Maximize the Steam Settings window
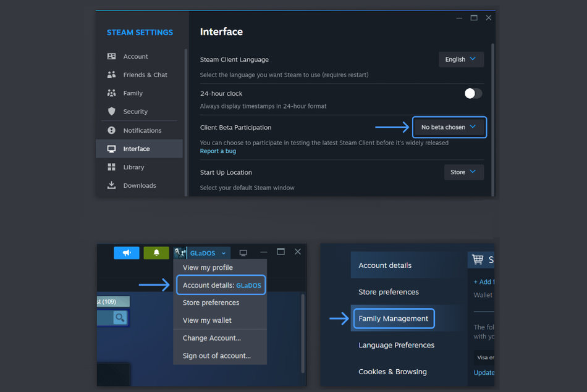587x392 pixels. coord(474,18)
